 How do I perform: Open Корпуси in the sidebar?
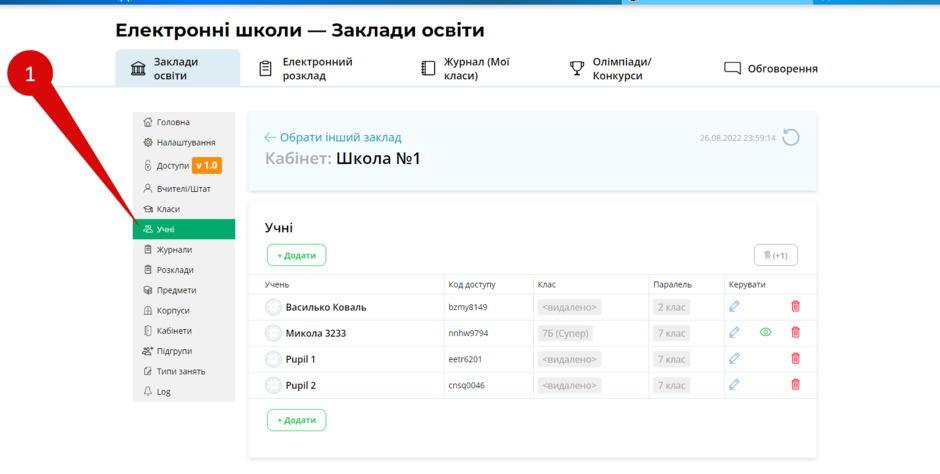[x=183, y=310]
